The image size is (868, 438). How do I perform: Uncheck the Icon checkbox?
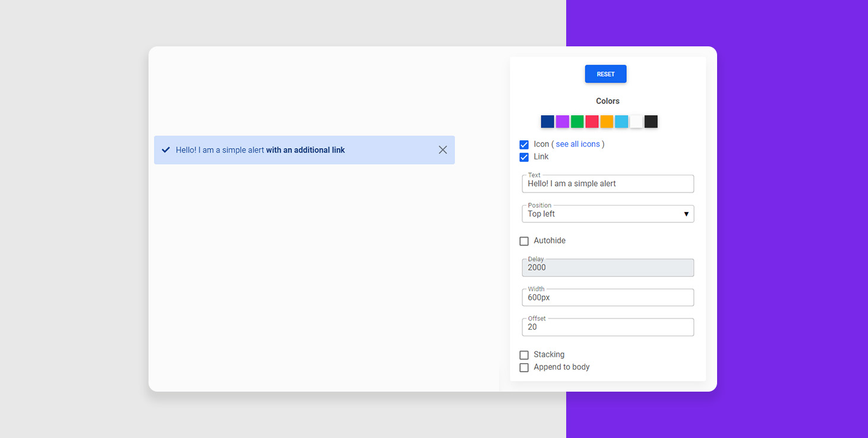click(524, 144)
